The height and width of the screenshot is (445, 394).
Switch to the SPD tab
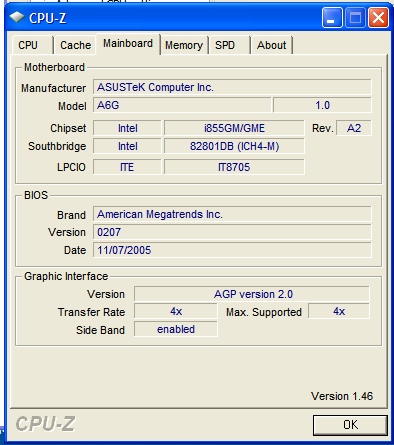(x=229, y=45)
